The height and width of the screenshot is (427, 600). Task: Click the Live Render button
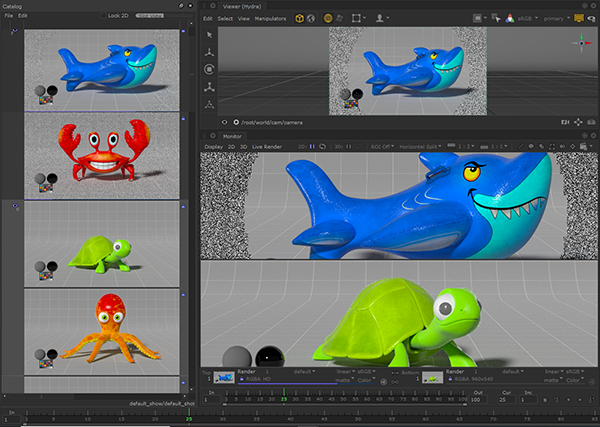point(269,146)
